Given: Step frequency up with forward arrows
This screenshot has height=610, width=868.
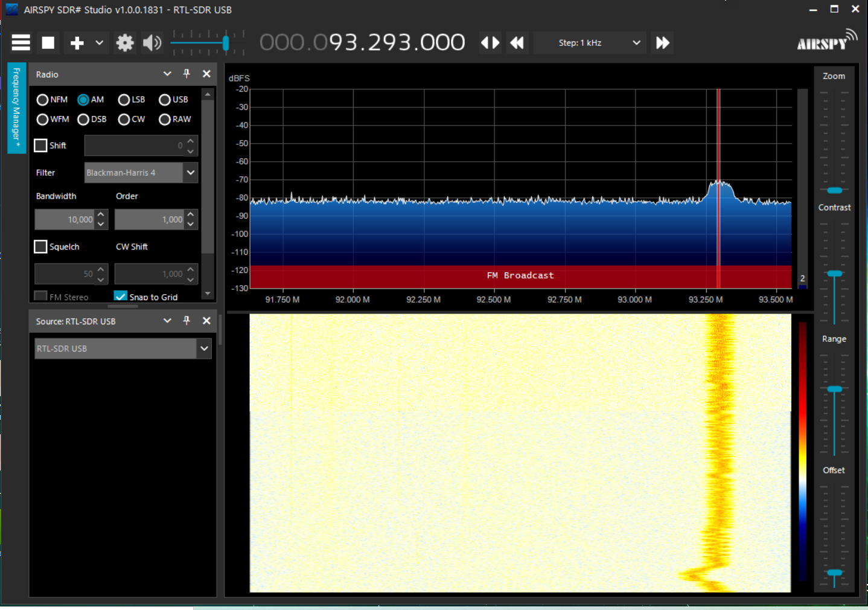Looking at the screenshot, I should click(x=663, y=43).
